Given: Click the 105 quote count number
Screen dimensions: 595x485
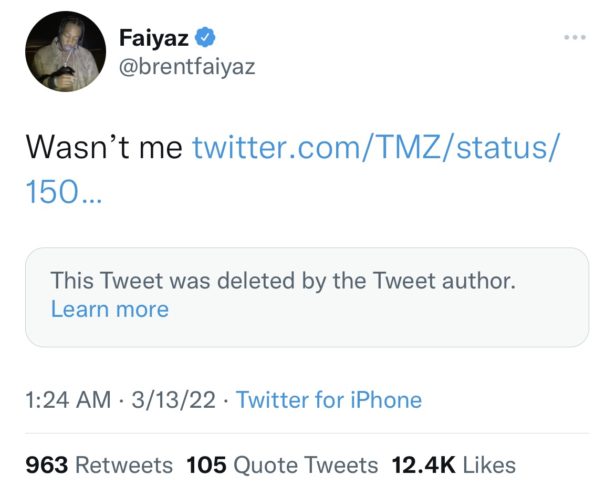Looking at the screenshot, I should point(206,465).
